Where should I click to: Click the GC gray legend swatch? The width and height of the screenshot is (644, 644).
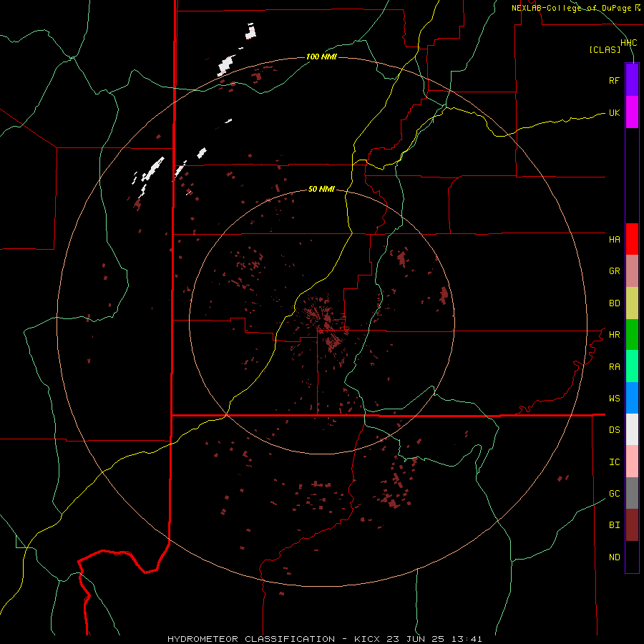click(x=632, y=493)
